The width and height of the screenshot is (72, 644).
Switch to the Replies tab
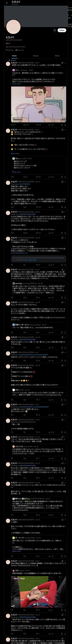coord(36,56)
